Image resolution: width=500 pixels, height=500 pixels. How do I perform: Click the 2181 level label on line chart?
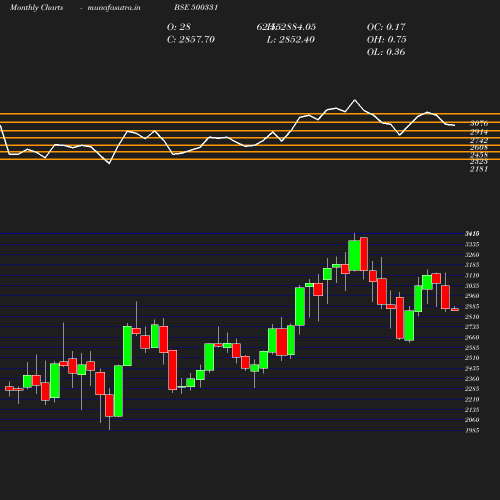tap(479, 169)
